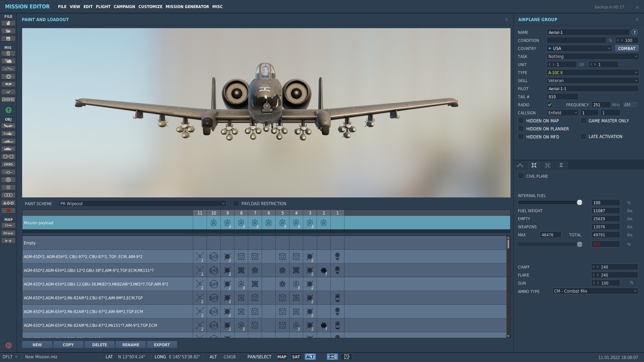The image size is (644, 362).
Task: Click the green fly mission arrow icon
Action: click(8, 110)
